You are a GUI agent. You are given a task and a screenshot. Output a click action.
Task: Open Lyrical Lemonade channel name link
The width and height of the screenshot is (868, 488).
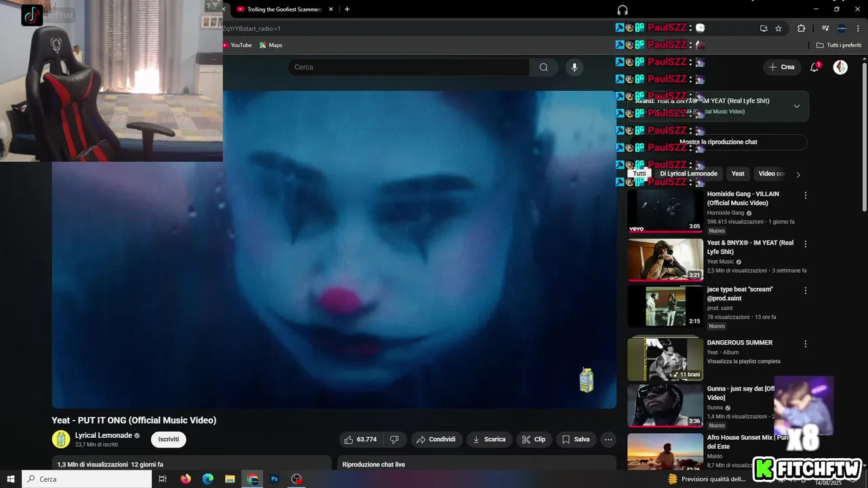[x=103, y=435]
